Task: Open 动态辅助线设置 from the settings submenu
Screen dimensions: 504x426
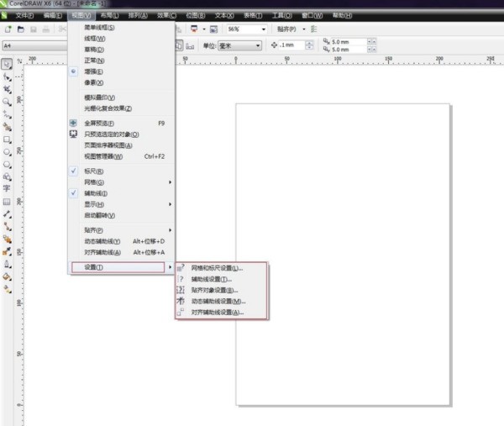Action: 218,301
